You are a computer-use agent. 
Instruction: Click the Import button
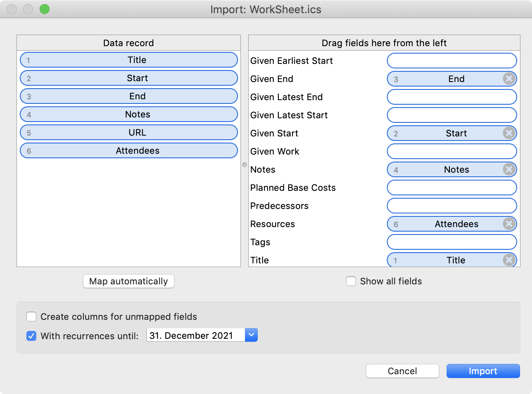click(483, 371)
